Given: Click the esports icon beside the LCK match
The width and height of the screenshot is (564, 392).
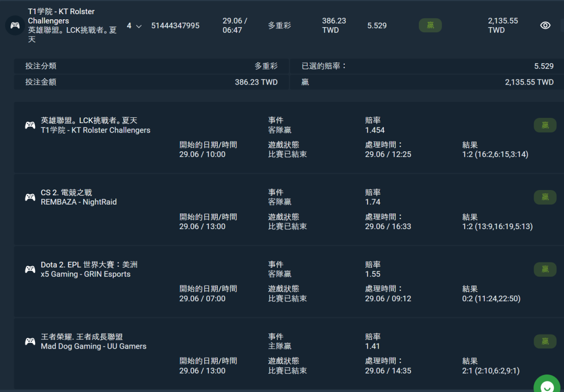Looking at the screenshot, I should tap(30, 125).
